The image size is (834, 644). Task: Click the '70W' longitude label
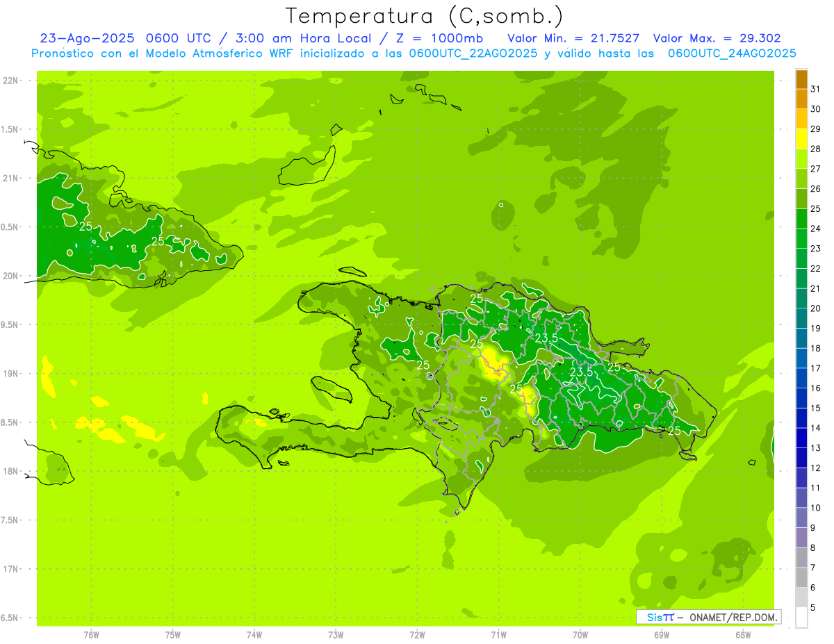point(580,635)
